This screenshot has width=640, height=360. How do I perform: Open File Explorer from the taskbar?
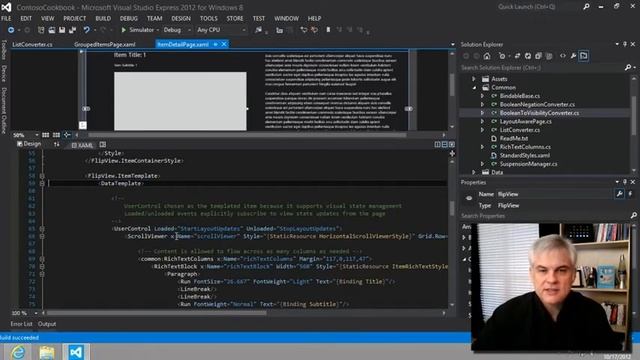coord(47,352)
